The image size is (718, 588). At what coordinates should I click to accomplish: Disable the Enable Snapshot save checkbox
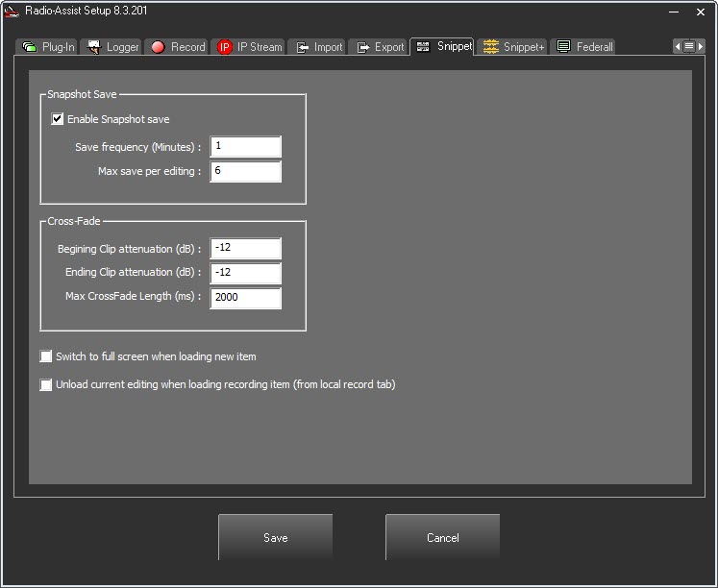[x=58, y=119]
